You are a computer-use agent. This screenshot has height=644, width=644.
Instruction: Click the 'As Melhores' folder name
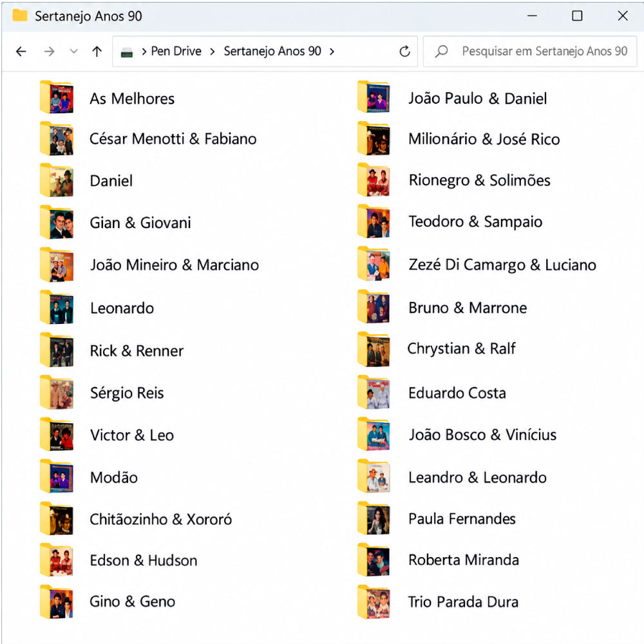(132, 99)
